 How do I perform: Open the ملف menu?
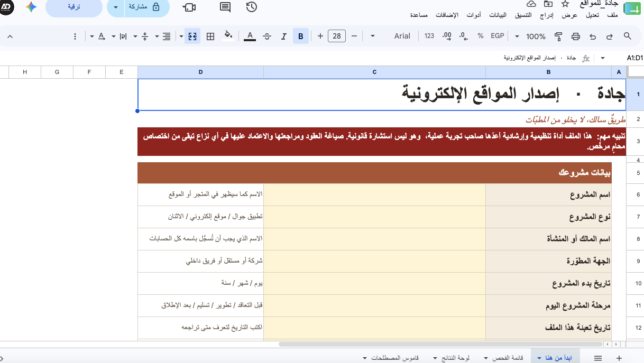pos(612,15)
